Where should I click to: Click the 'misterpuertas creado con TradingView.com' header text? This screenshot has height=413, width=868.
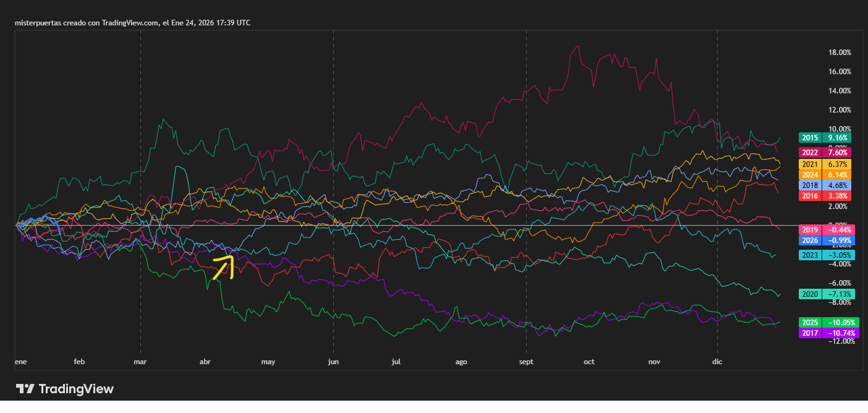tap(87, 23)
